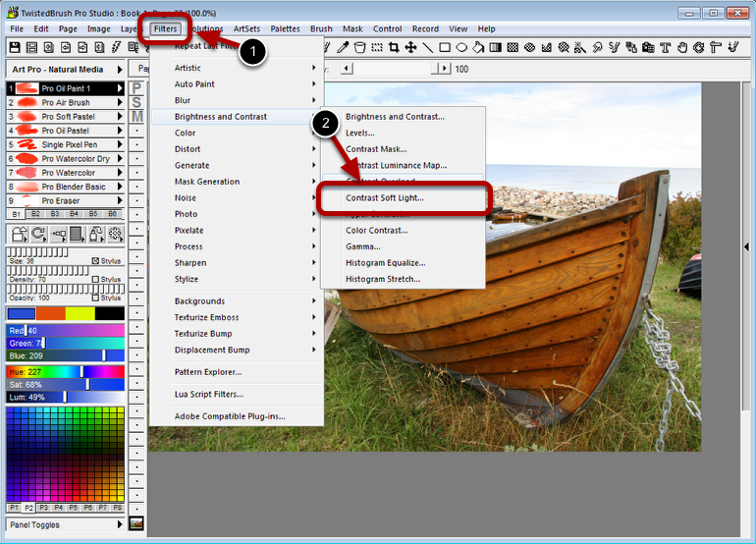The width and height of the screenshot is (756, 544).
Task: Select the Crop tool icon
Action: click(x=394, y=47)
